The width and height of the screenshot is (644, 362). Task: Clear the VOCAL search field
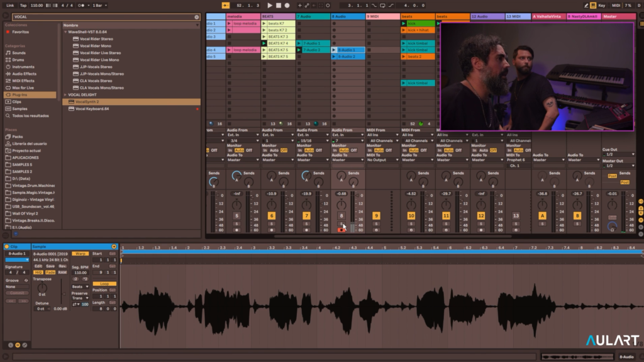pos(197,17)
